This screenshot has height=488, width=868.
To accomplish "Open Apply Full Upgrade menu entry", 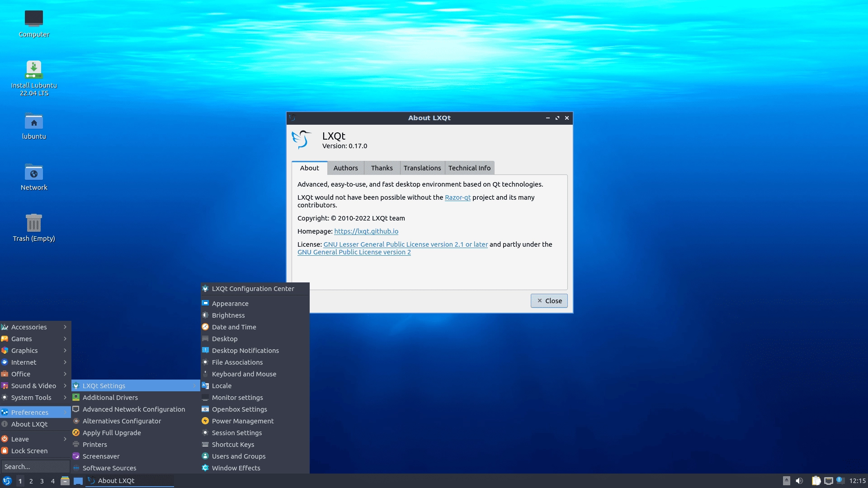I will click(x=136, y=432).
